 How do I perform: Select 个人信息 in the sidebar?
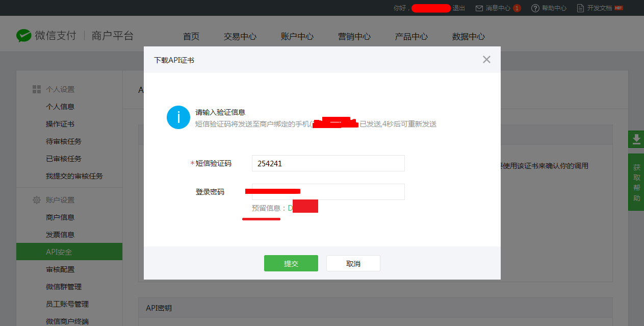tap(60, 107)
